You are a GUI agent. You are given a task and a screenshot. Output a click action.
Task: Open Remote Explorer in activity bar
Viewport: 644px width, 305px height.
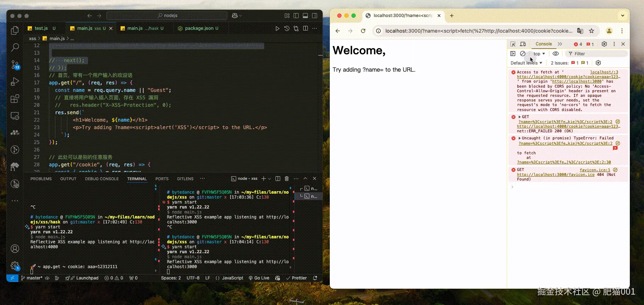point(15,116)
